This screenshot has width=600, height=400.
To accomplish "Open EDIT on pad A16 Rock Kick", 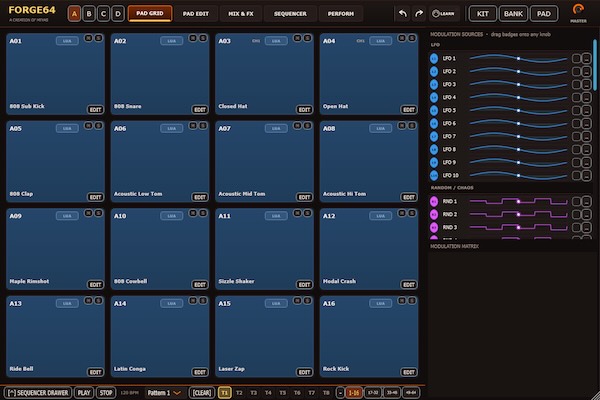I will [409, 372].
